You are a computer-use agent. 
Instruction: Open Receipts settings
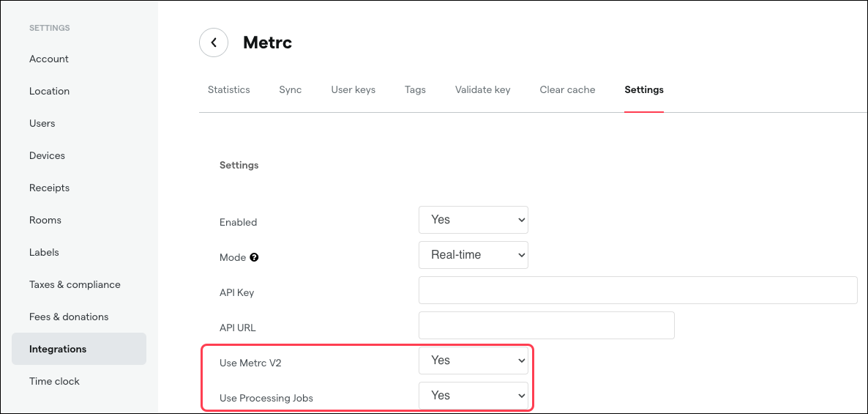point(49,188)
